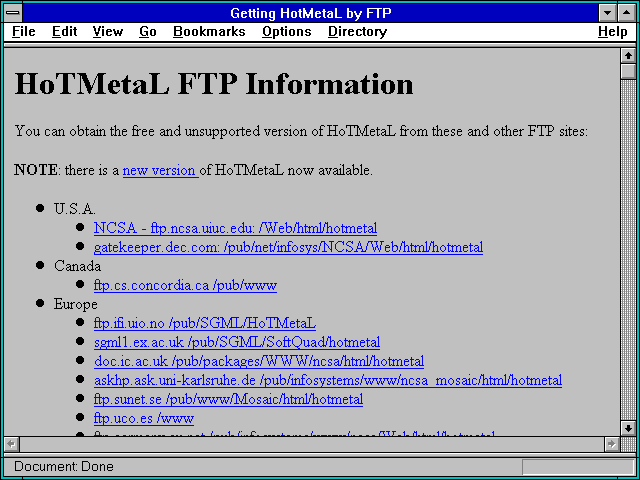Screen dimensions: 640x480
Task: Open the Go menu
Action: [x=148, y=31]
